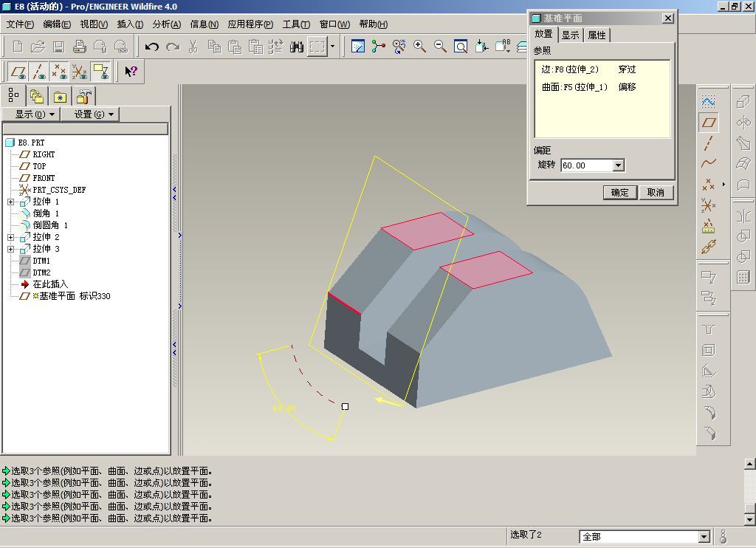756x548 pixels.
Task: Open the 设置 dropdown in model tree
Action: pos(89,114)
